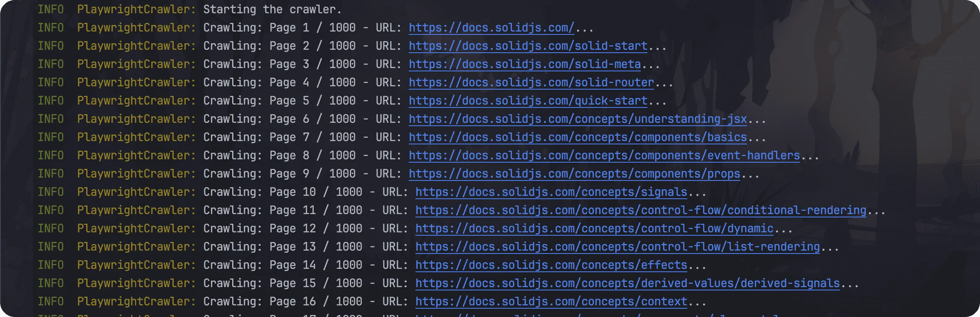Click INFO label on 'Starting the crawler' line
The width and height of the screenshot is (980, 317).
(x=51, y=10)
